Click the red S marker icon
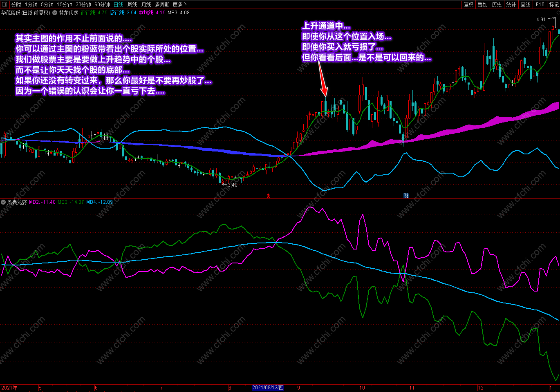Viewport: 560px width, 392px height. [269, 196]
